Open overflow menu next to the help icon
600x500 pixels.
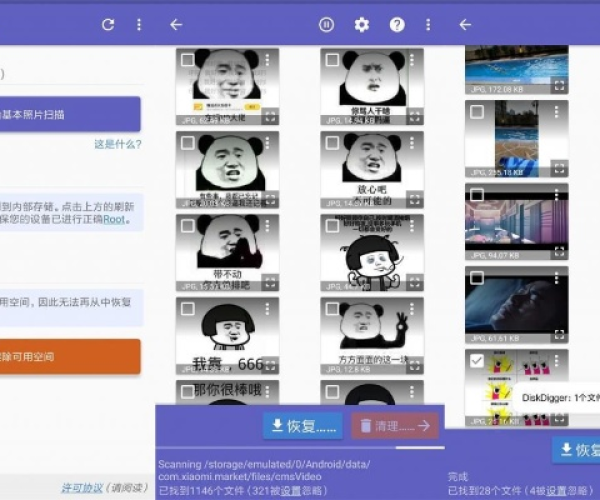tap(428, 25)
